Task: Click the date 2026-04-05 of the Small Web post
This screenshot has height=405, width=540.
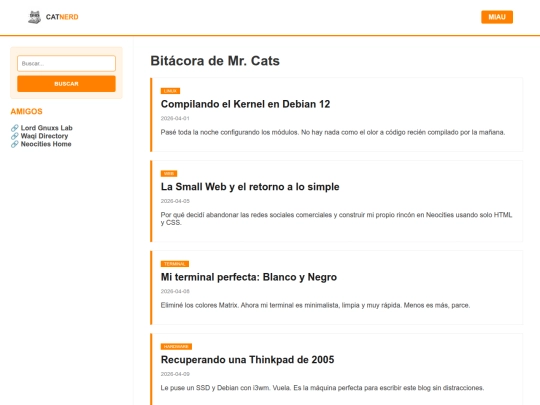Action: pos(175,201)
